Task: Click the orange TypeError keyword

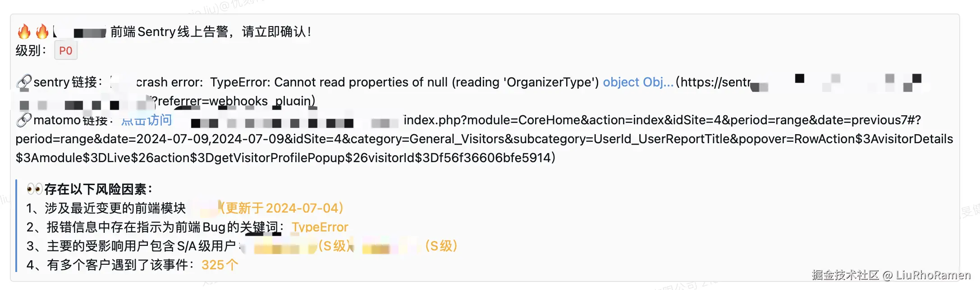Action: (x=320, y=227)
